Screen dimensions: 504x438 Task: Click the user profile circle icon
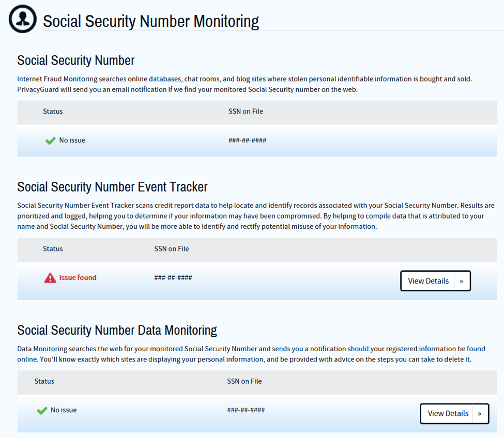tap(23, 19)
